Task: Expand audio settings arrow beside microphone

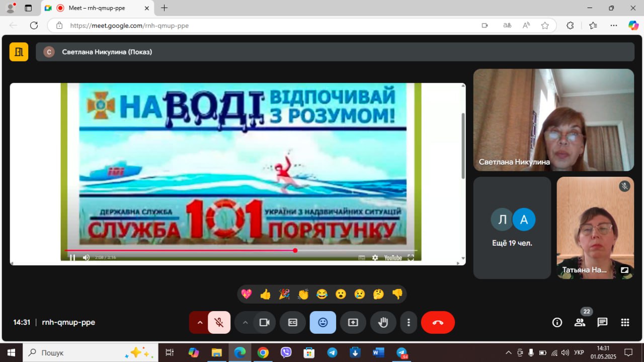Action: (200, 323)
